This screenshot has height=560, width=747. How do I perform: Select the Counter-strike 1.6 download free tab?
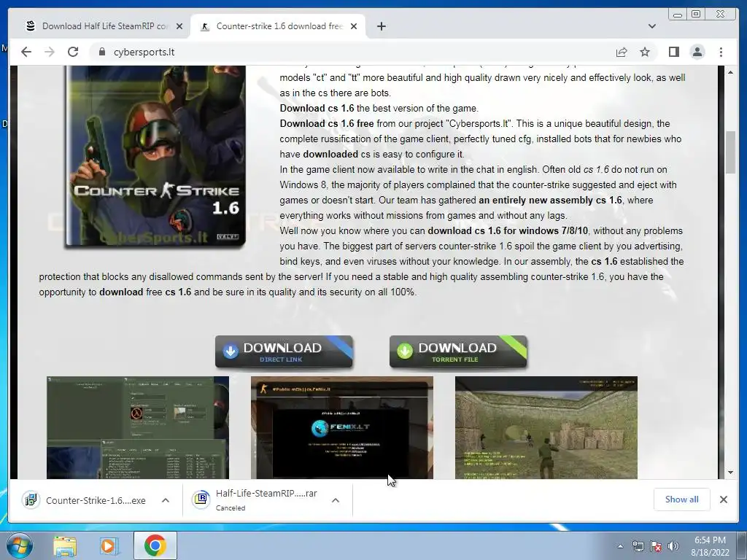(276, 26)
